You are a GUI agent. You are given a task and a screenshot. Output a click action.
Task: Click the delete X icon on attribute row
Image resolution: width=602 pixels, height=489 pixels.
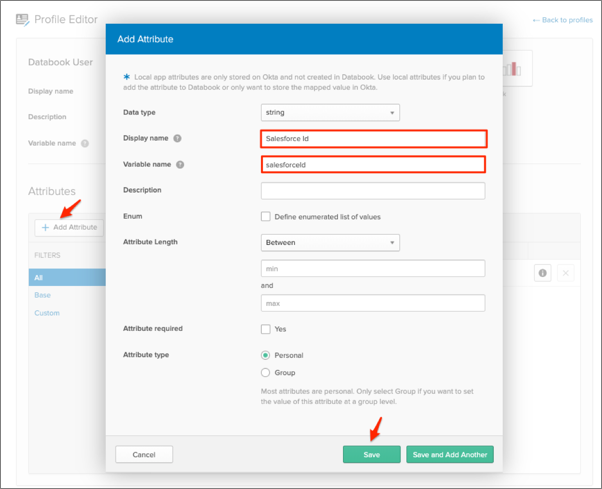(565, 273)
